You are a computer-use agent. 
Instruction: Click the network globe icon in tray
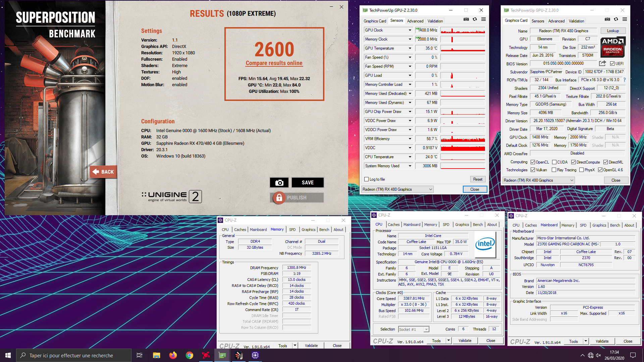click(591, 355)
